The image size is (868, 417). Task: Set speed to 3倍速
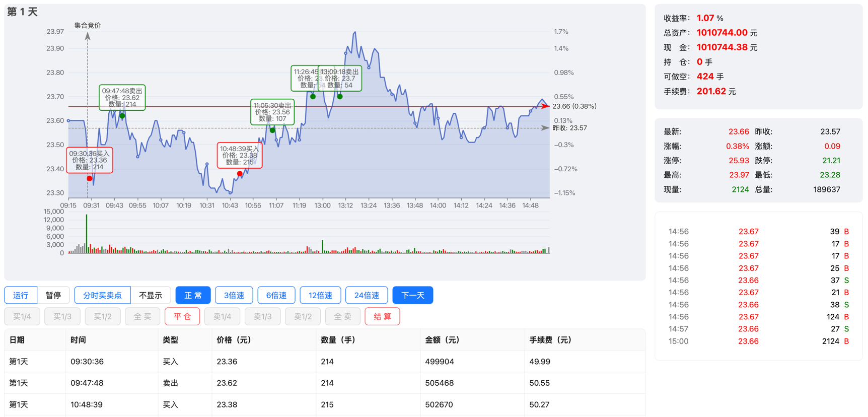coord(234,295)
